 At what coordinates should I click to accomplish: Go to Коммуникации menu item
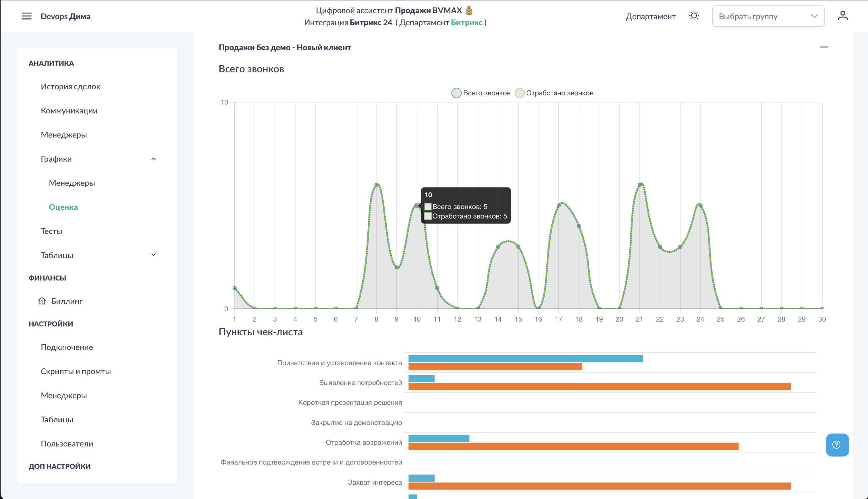tap(69, 110)
